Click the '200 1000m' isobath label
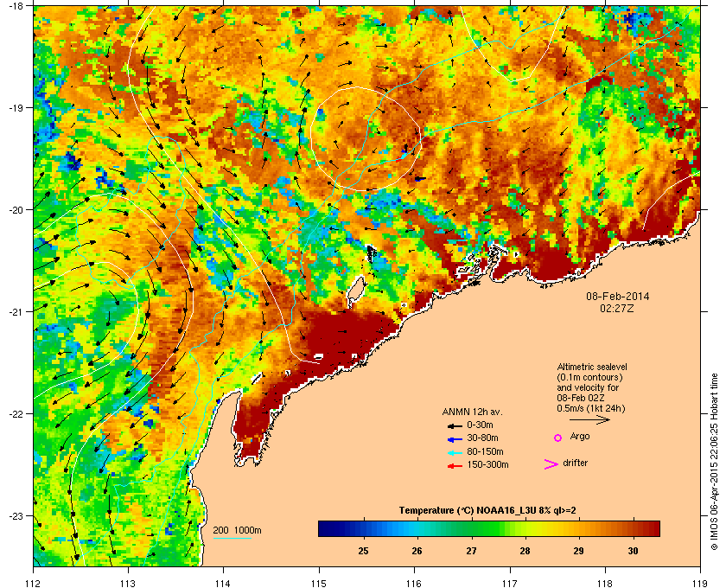The height and width of the screenshot is (588, 726). point(237,531)
